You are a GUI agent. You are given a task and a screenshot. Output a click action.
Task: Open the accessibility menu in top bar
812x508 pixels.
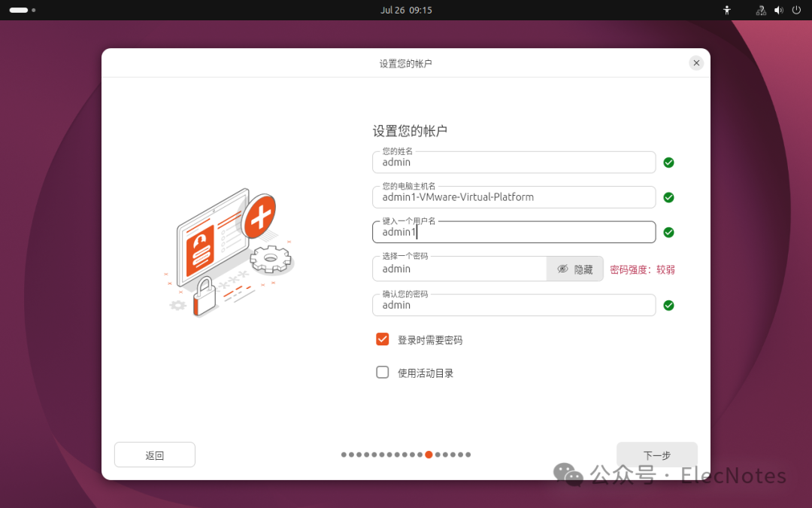[726, 10]
